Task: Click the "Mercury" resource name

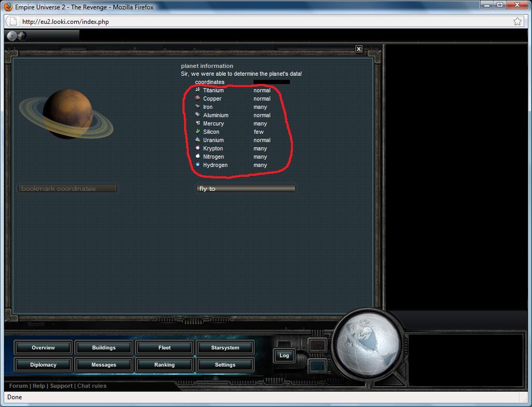Action: pyautogui.click(x=214, y=123)
